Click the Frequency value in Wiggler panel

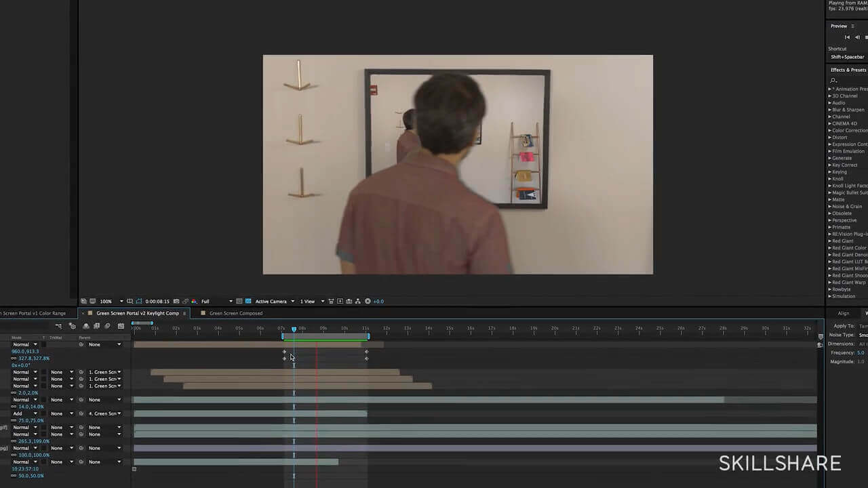[x=861, y=353]
